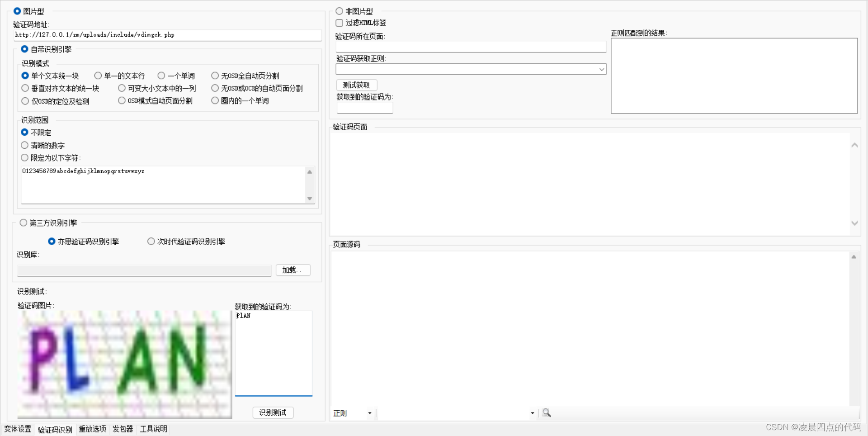Click the 正则匹配到的结果 box
The height and width of the screenshot is (436, 868).
pyautogui.click(x=734, y=76)
